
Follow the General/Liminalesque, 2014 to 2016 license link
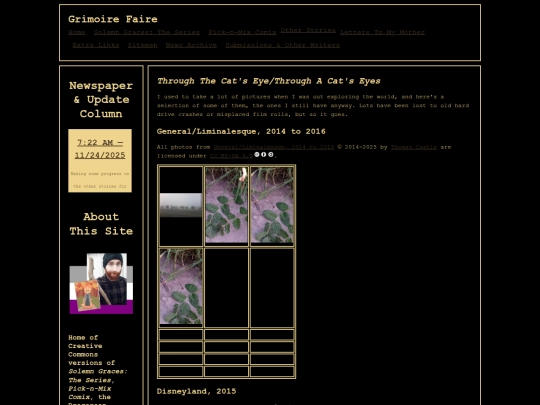pyautogui.click(x=274, y=147)
